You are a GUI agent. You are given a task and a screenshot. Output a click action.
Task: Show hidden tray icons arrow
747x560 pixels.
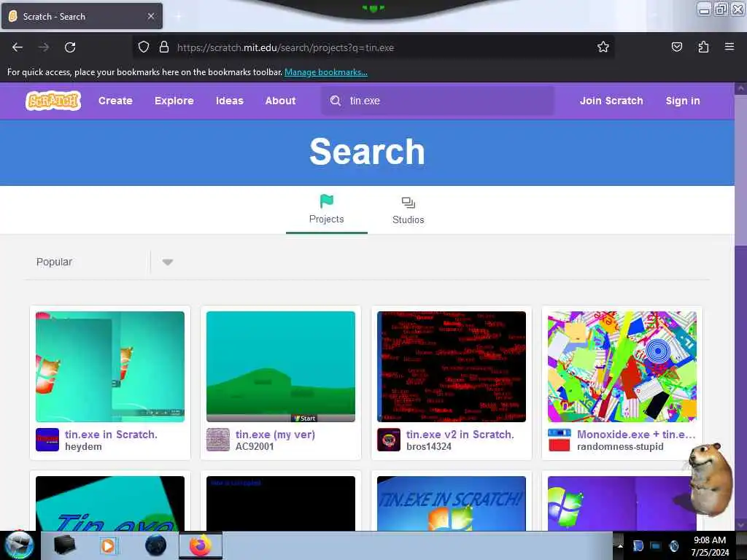point(620,545)
